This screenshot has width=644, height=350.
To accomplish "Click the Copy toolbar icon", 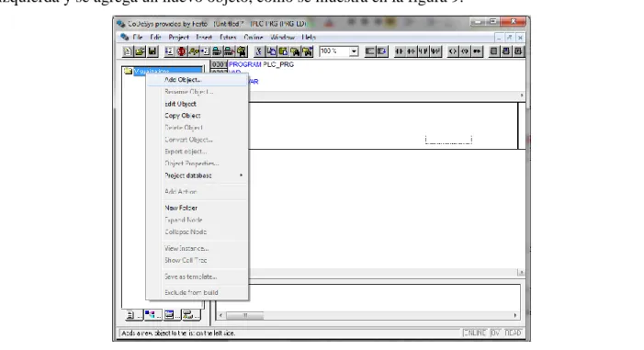I will pyautogui.click(x=271, y=51).
